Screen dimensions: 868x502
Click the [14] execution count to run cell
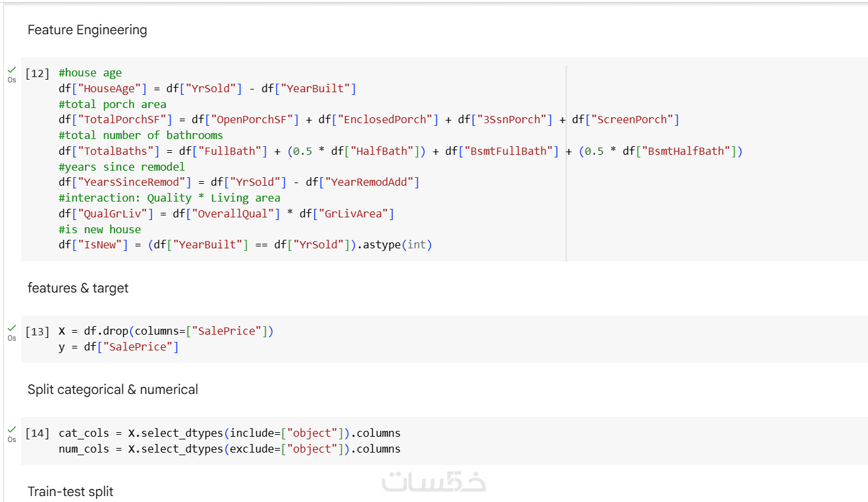pyautogui.click(x=38, y=433)
